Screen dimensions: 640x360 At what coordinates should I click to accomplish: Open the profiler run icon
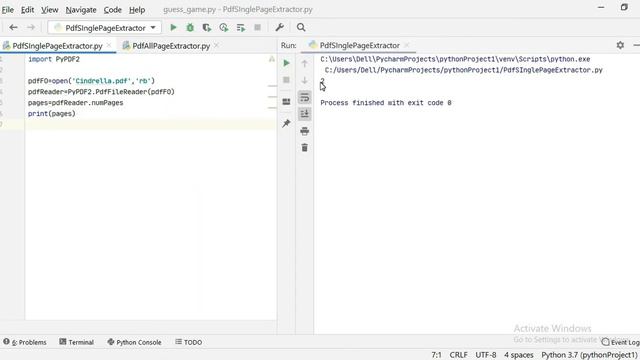pyautogui.click(x=224, y=27)
